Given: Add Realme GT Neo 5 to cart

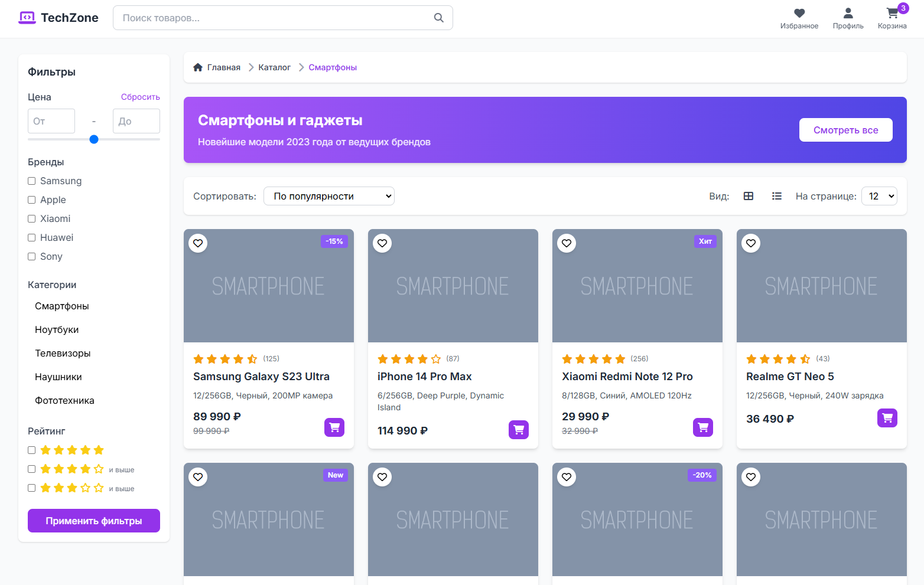Looking at the screenshot, I should (x=887, y=418).
